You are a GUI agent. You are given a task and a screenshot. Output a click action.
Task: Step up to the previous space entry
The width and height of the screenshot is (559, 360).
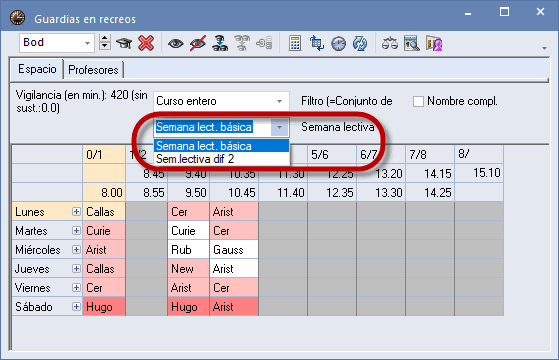tap(104, 38)
